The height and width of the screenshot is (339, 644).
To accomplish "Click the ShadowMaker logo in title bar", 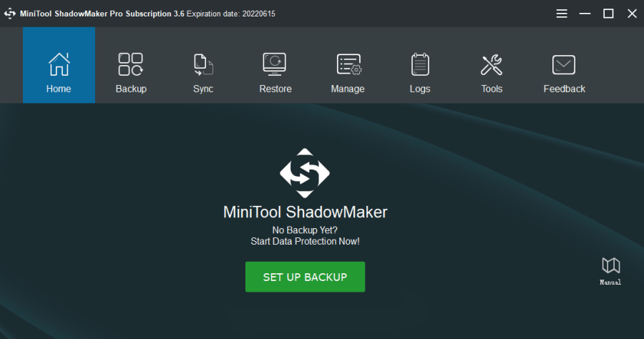I will pos(10,14).
